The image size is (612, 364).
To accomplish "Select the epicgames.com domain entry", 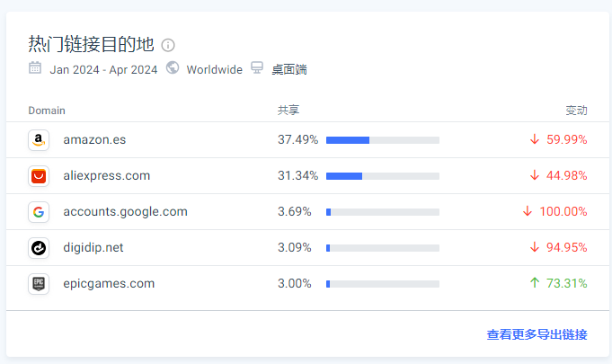I will click(109, 284).
